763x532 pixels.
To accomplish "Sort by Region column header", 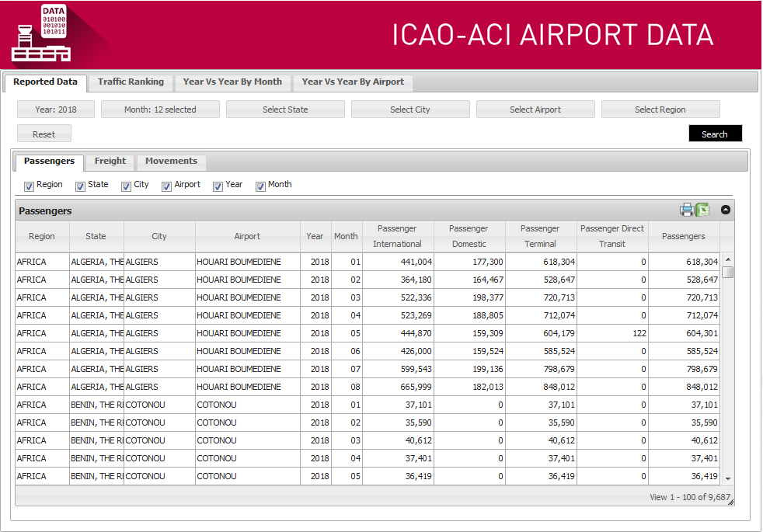I will tap(42, 236).
